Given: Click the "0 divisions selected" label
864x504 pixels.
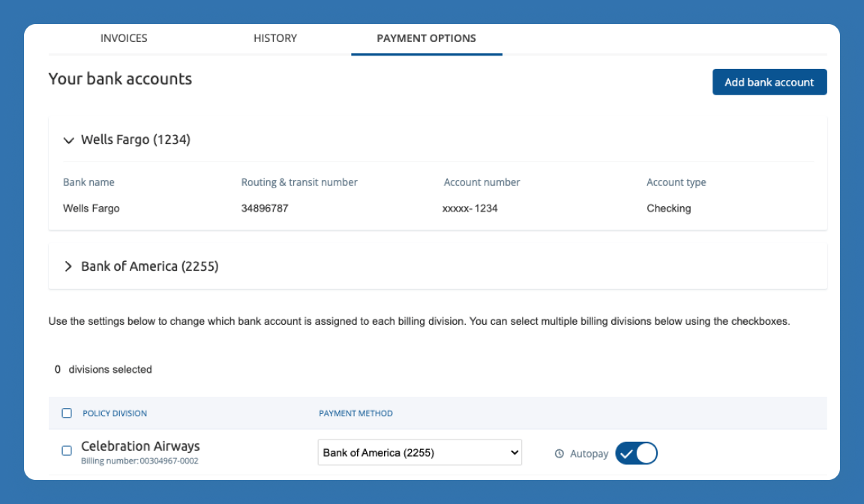Looking at the screenshot, I should tap(103, 369).
